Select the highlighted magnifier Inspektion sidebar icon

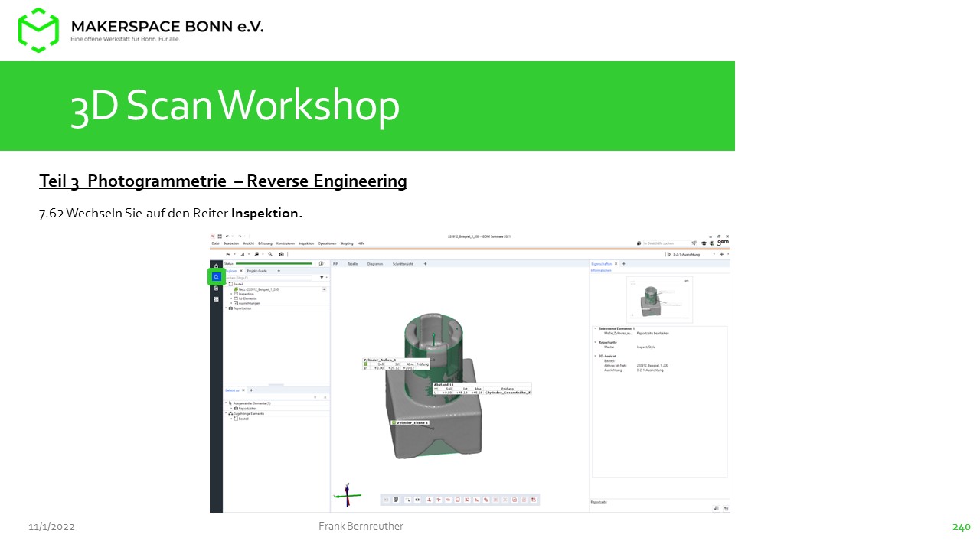tap(216, 277)
